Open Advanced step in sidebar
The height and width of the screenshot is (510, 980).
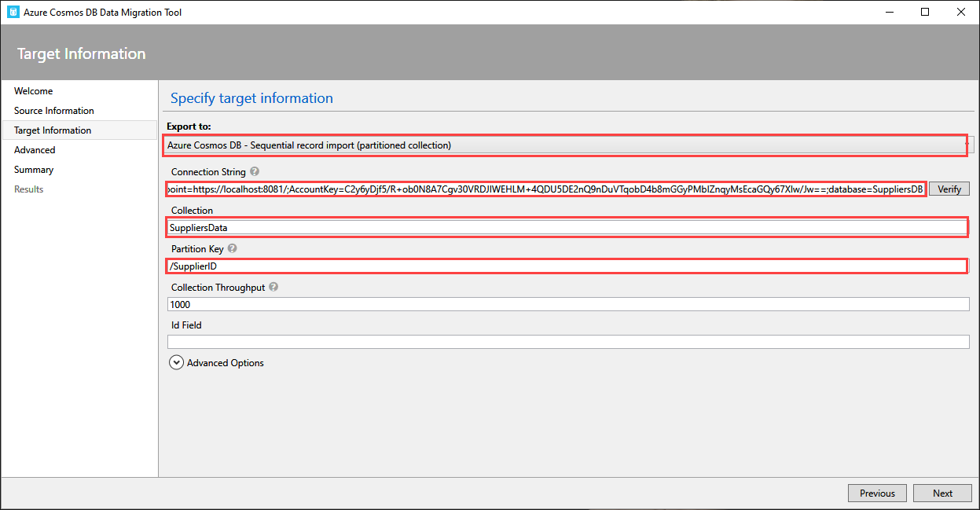click(35, 150)
